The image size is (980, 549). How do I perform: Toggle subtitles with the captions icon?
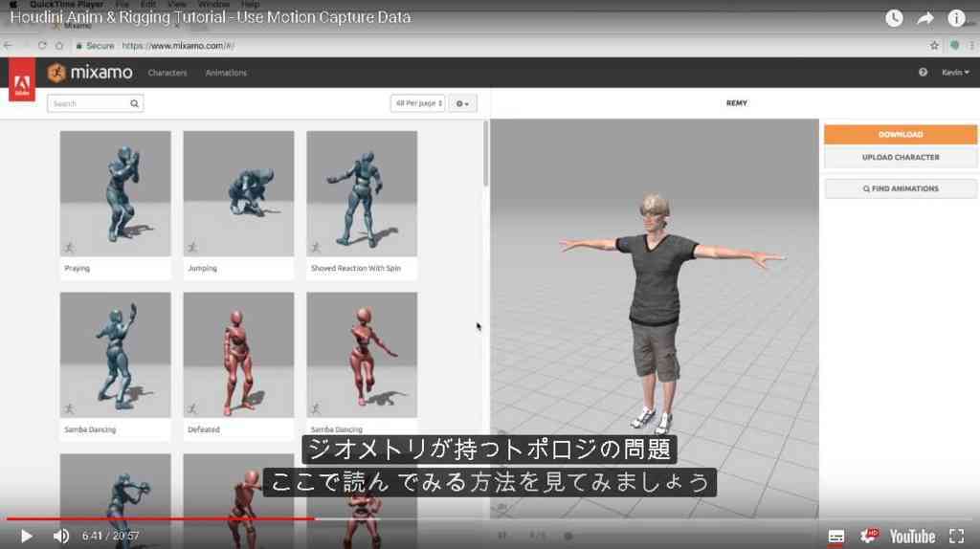tap(835, 536)
